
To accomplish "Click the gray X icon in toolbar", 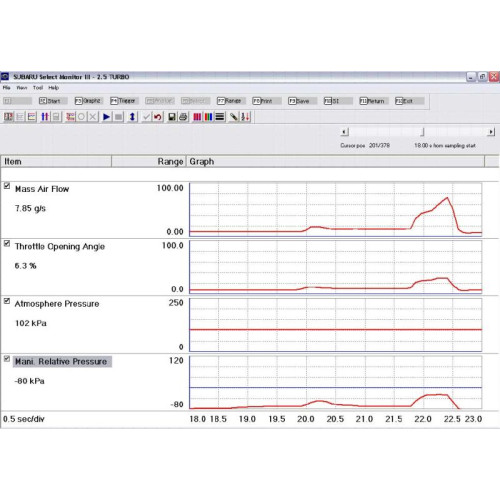I will click(x=93, y=117).
